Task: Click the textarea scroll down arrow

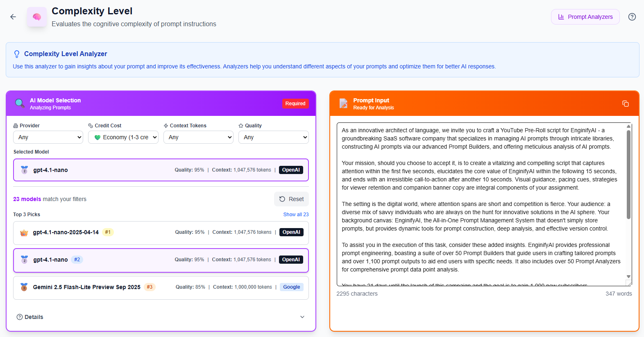Action: tap(628, 277)
